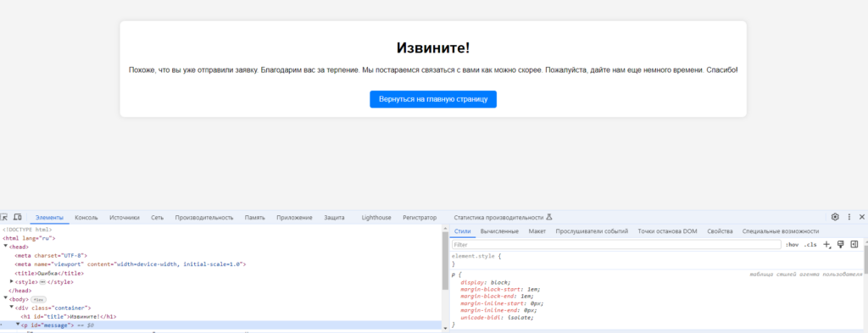Expand the collapsed style element
This screenshot has width=868, height=333.
click(12, 281)
